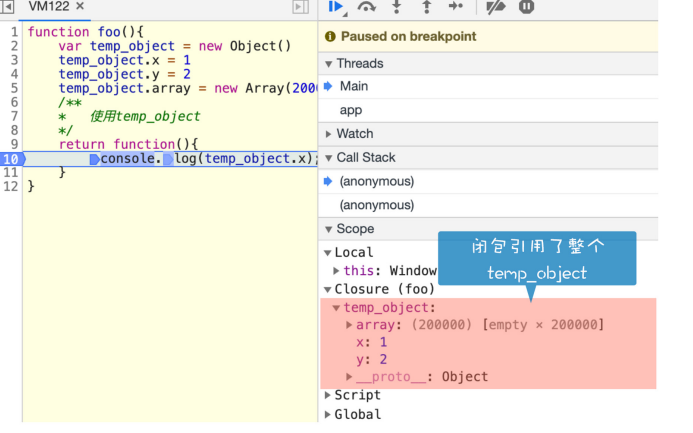Toggle Pause on exceptions
Image resolution: width=693 pixels, height=433 pixels.
tap(526, 7)
